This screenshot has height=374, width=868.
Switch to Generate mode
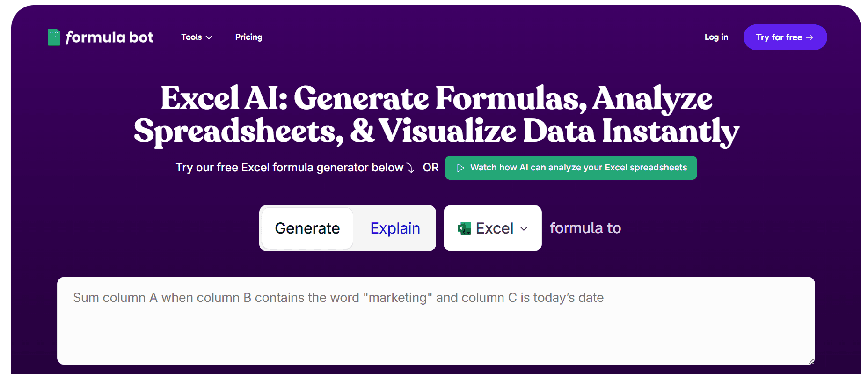pyautogui.click(x=307, y=228)
